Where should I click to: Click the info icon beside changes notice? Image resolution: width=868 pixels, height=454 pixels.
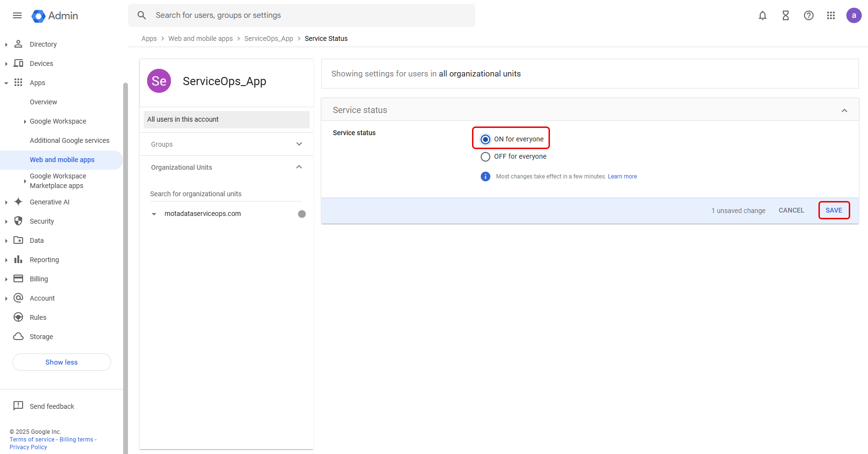click(x=485, y=177)
